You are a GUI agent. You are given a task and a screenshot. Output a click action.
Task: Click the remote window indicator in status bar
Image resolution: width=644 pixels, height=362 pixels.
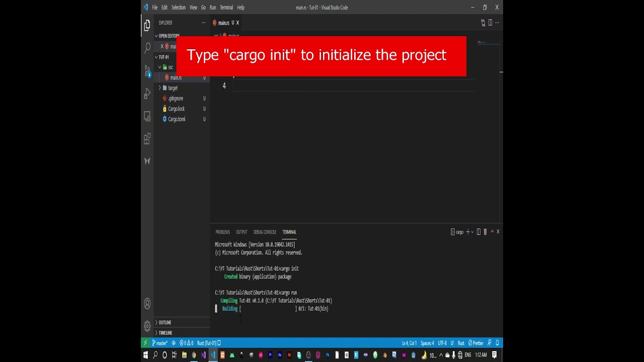click(146, 343)
